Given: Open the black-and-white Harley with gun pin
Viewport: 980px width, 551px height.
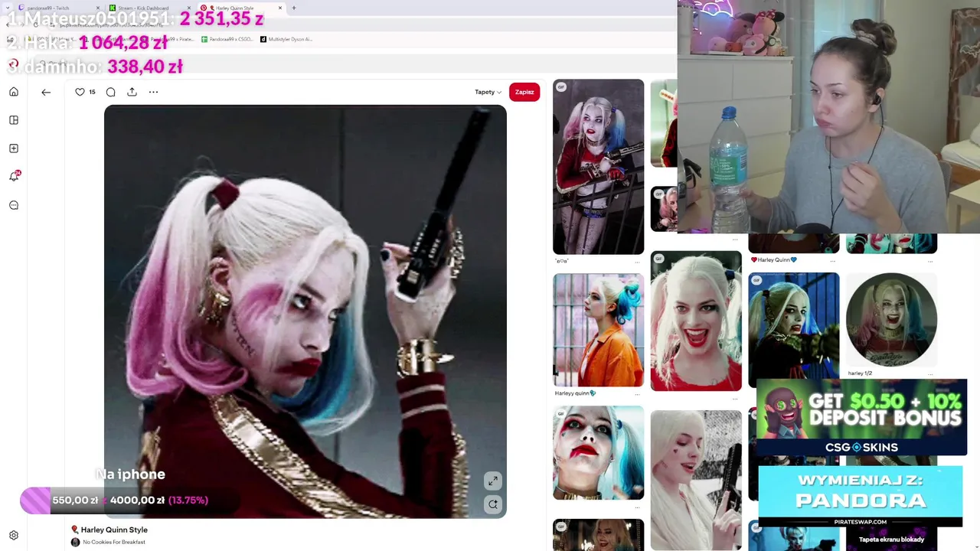Looking at the screenshot, I should point(696,480).
